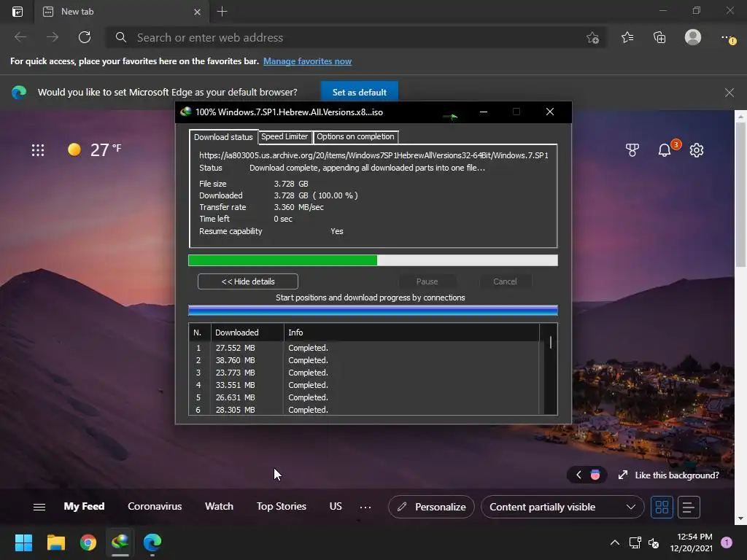
Task: Click the Edge forward navigation arrow
Action: point(53,37)
